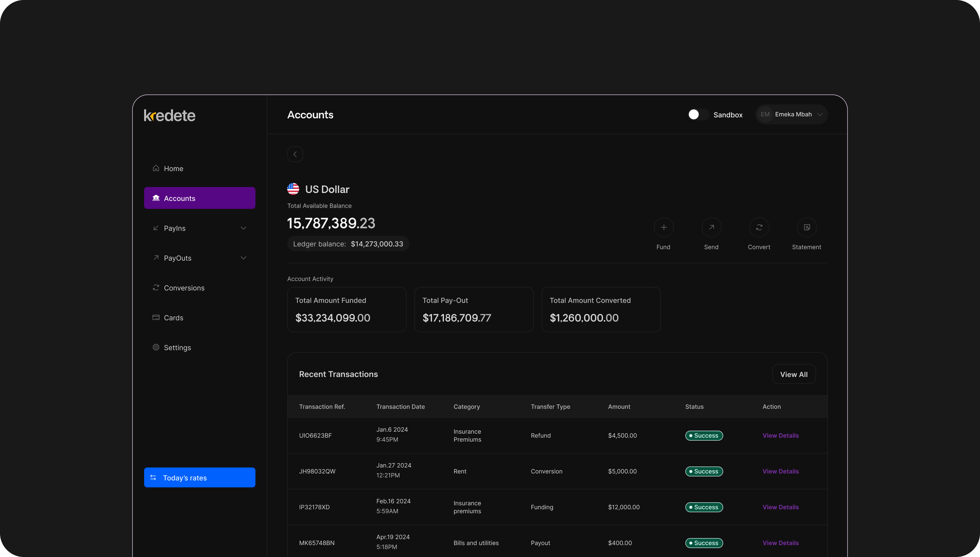Screen dimensions: 980x557
Task: View Details for transaction UIO6623BF
Action: (780, 435)
